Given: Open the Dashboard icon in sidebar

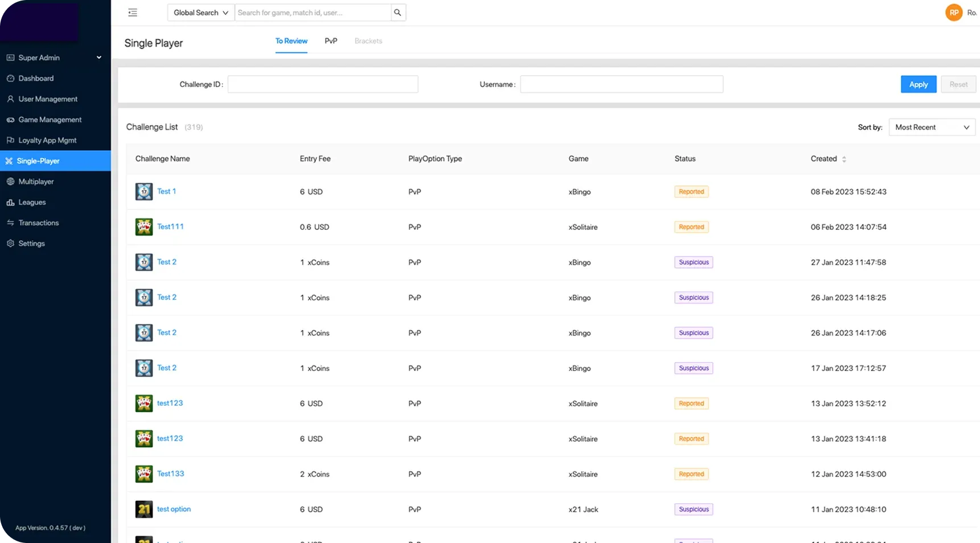Looking at the screenshot, I should point(10,79).
